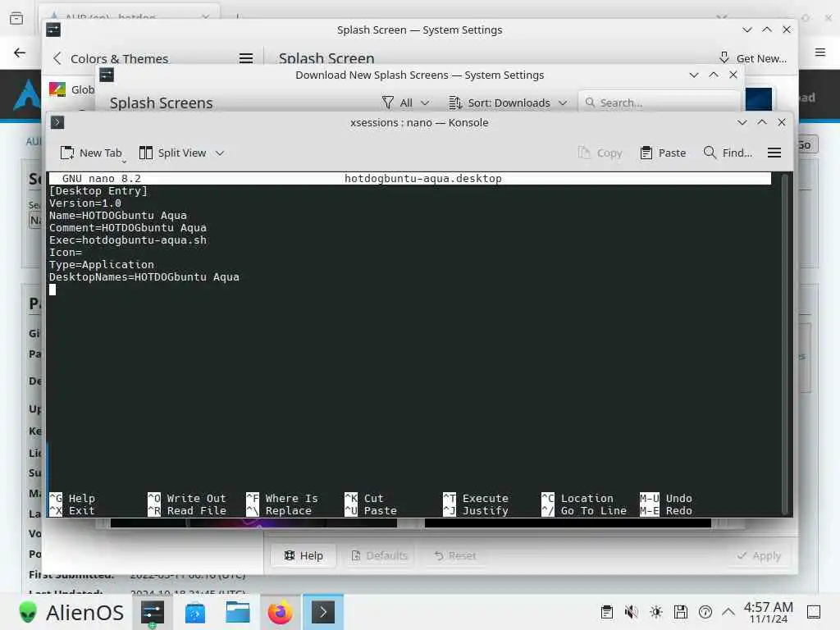Click the Search field in Download New Splash Screens

pos(659,103)
